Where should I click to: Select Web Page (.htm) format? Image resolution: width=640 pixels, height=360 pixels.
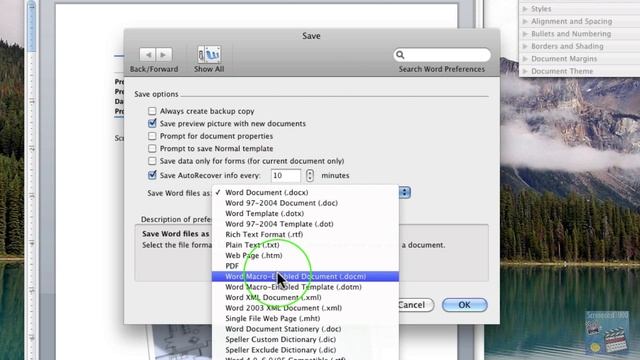[x=305, y=256]
